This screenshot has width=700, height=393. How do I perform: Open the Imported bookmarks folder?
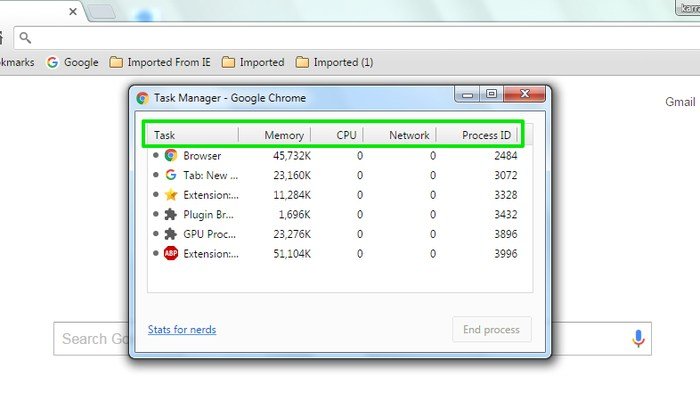click(x=253, y=62)
